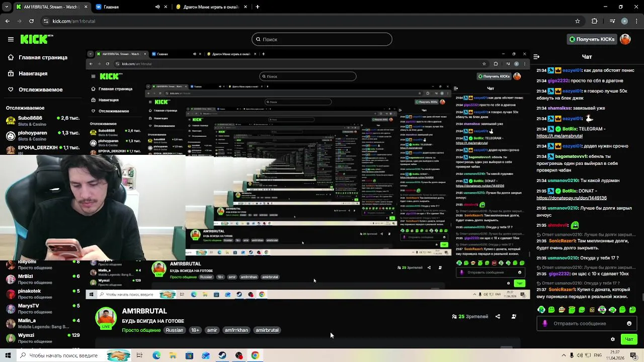This screenshot has height=362, width=644.
Task: Pick the brown square emote in quick row
Action: click(x=592, y=310)
